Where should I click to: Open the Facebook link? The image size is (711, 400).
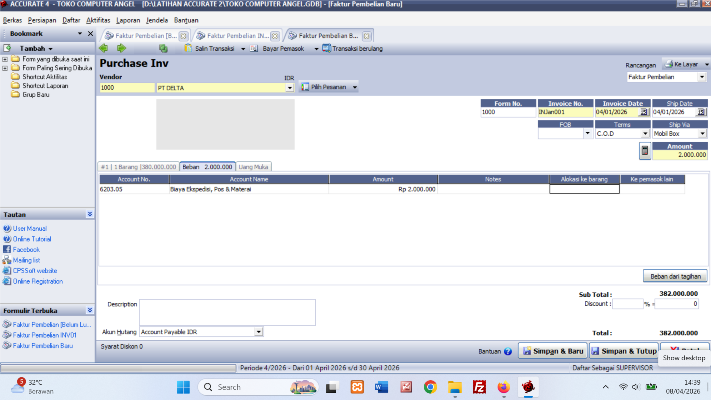26,249
